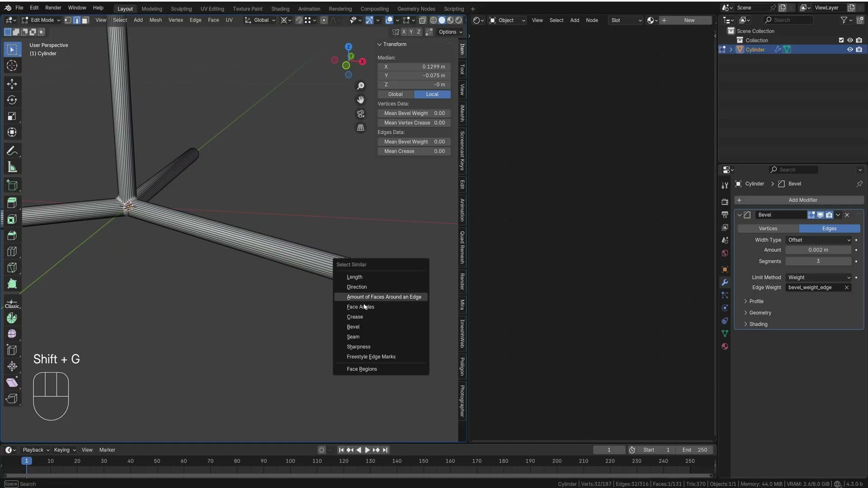Viewport: 868px width, 488px height.
Task: Switch to the Geometry Nodes workspace tab
Action: pos(416,9)
